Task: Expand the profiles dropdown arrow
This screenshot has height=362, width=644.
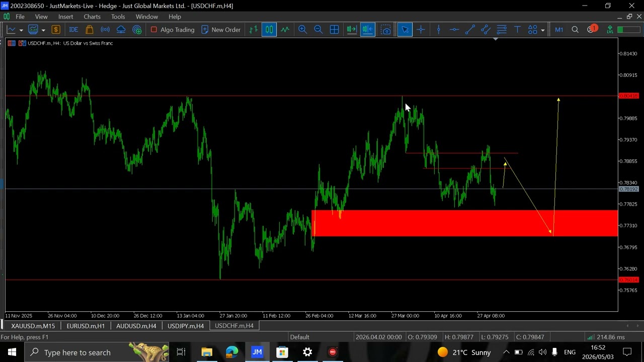Action: coord(43,30)
